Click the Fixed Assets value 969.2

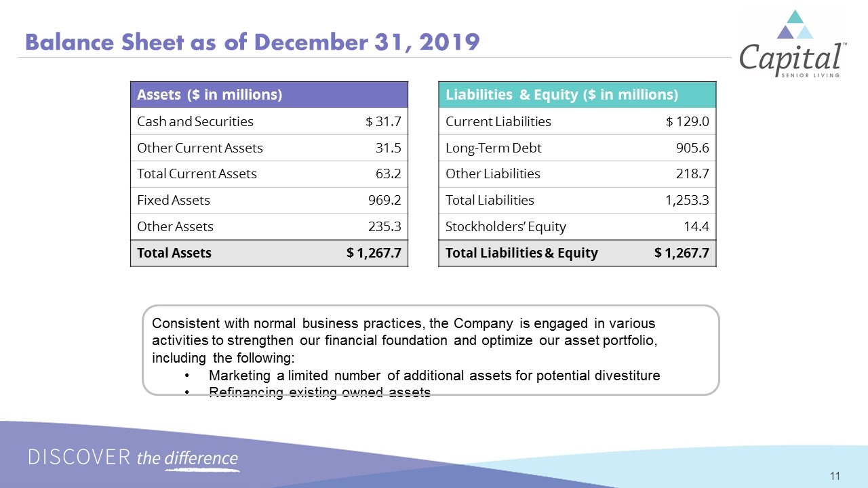pyautogui.click(x=386, y=201)
